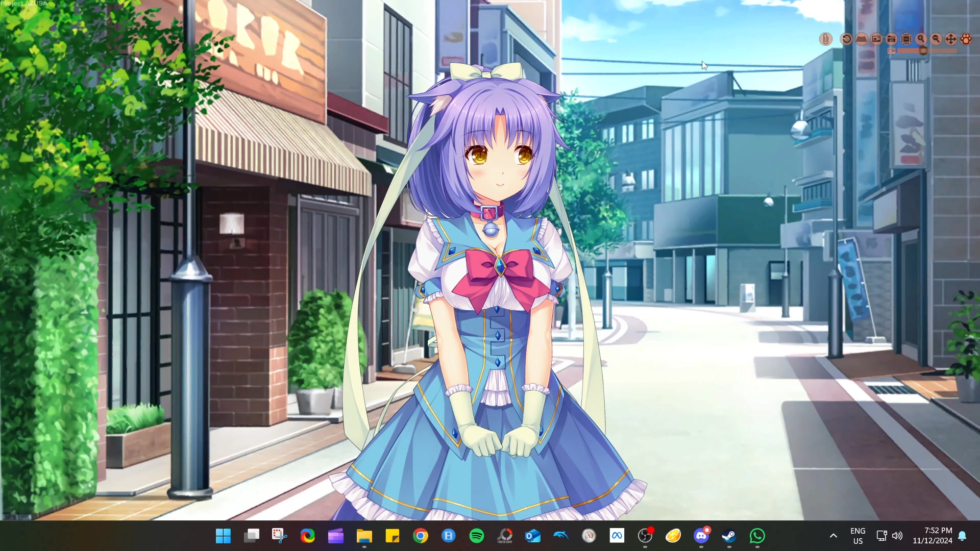Viewport: 980px width, 551px height.
Task: Launch Google Chrome from the taskbar
Action: coord(421,536)
